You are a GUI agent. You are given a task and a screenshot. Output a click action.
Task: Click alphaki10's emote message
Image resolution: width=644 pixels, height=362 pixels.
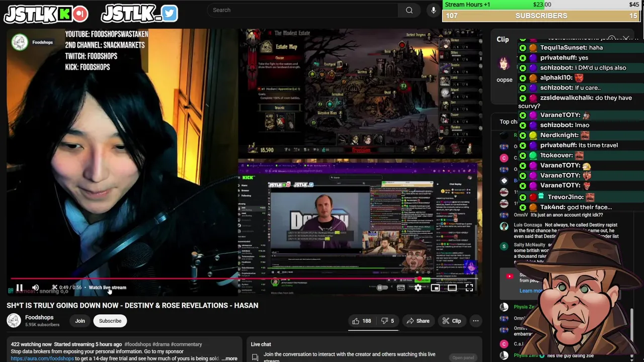(x=561, y=78)
